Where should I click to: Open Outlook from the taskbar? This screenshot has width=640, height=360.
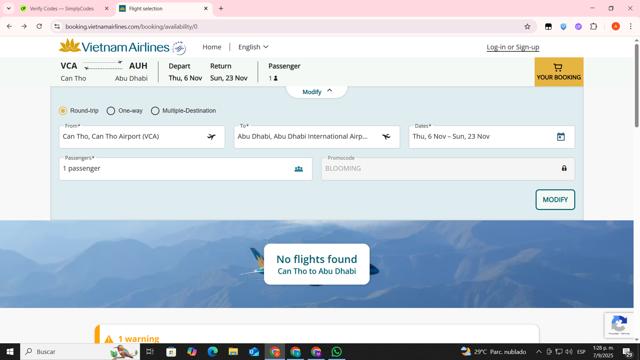[x=254, y=351]
